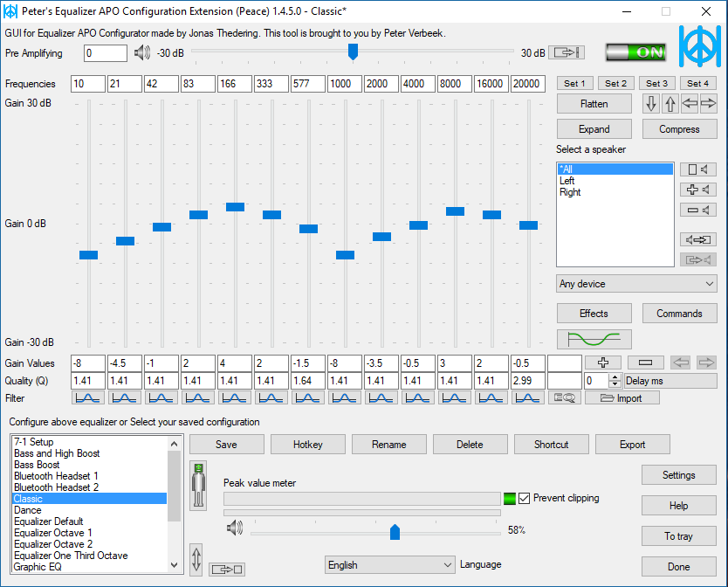
Task: Click the green peak indicator light
Action: [509, 499]
